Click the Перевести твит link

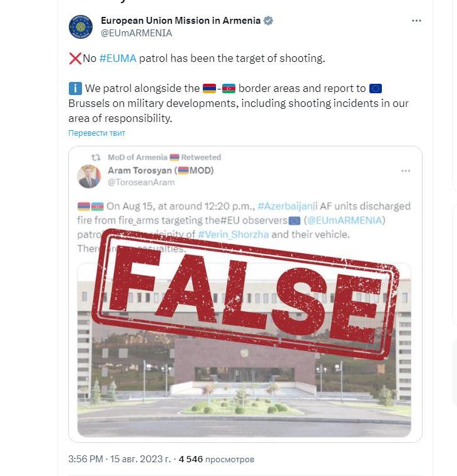point(96,133)
